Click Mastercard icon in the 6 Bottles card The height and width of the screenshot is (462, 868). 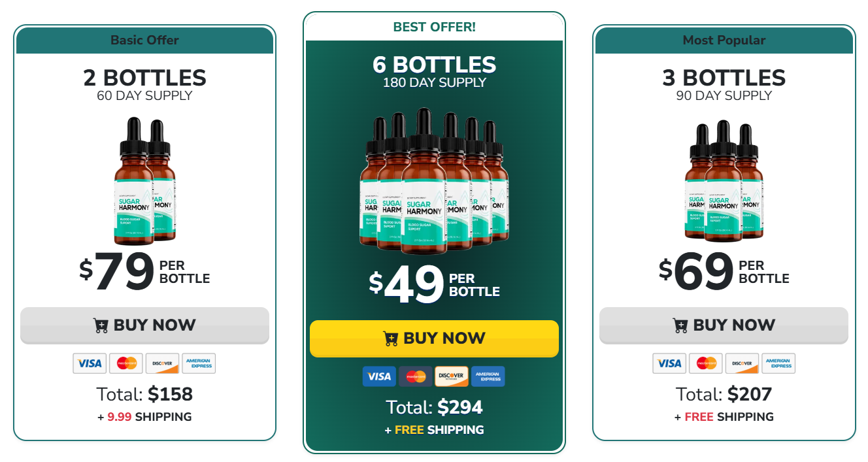(x=416, y=376)
